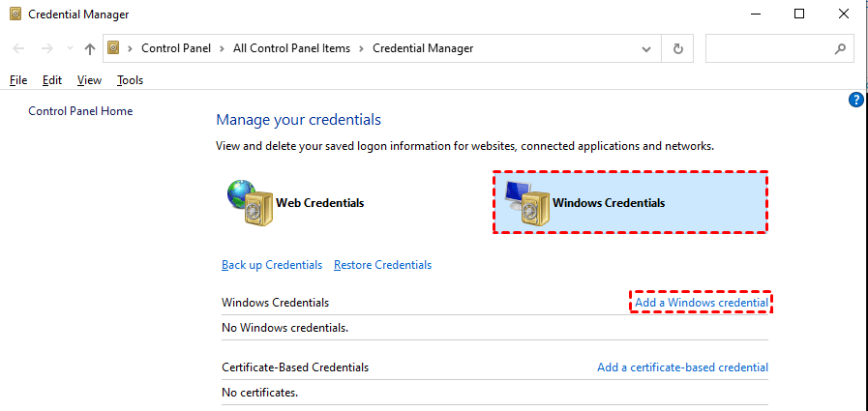This screenshot has height=411, width=868.
Task: Open the View menu
Action: (89, 80)
